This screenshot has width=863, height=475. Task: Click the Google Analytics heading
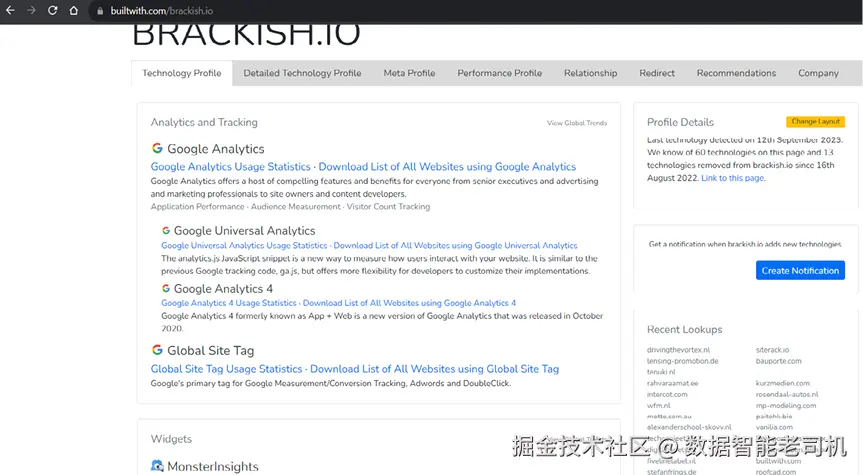pyautogui.click(x=216, y=149)
